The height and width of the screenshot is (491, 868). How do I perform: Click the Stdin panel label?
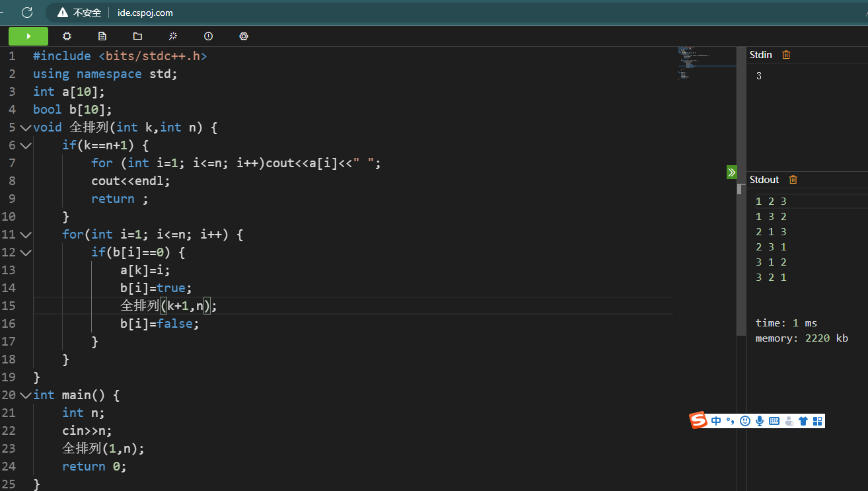pos(761,55)
